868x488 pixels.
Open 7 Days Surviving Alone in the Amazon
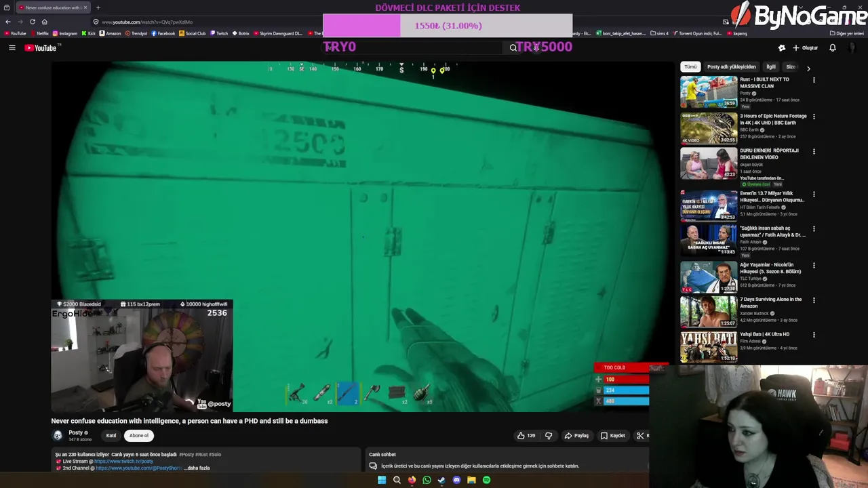(771, 302)
